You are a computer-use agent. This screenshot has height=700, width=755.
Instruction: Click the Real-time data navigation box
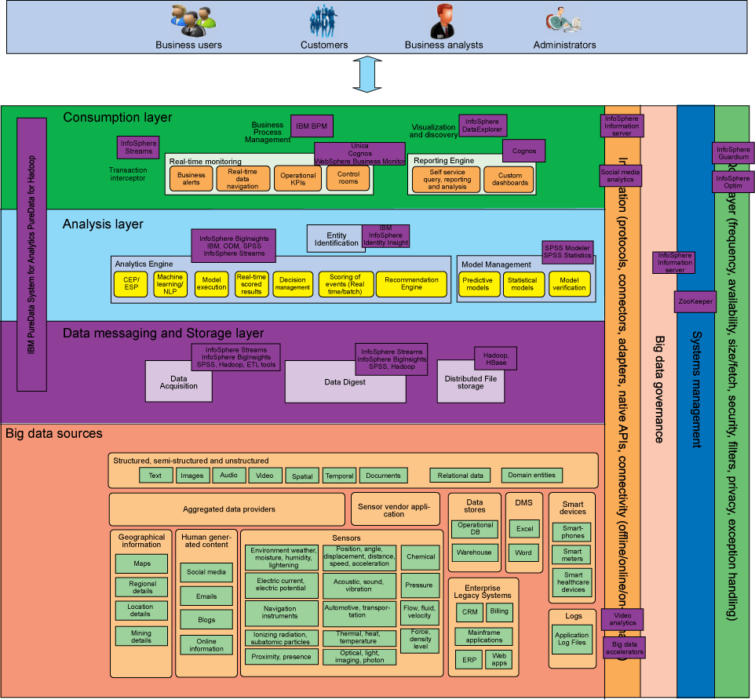pos(243,179)
